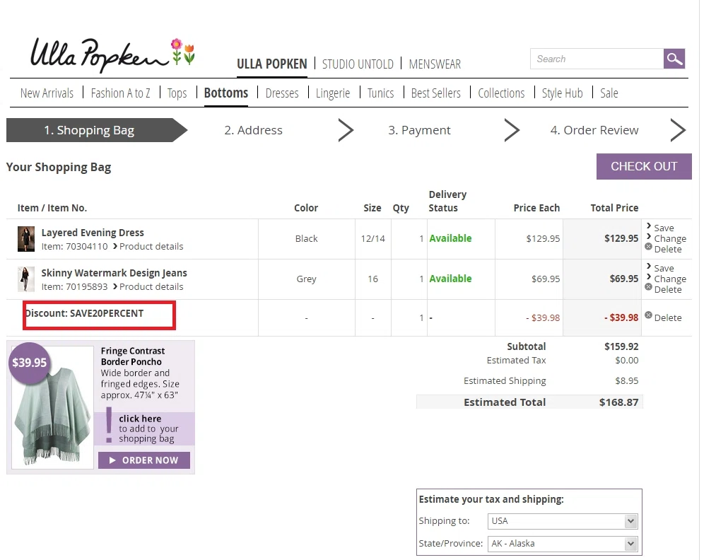Click the $39.95 poncho price badge
Viewport: 728px width, 560px height.
click(x=29, y=363)
